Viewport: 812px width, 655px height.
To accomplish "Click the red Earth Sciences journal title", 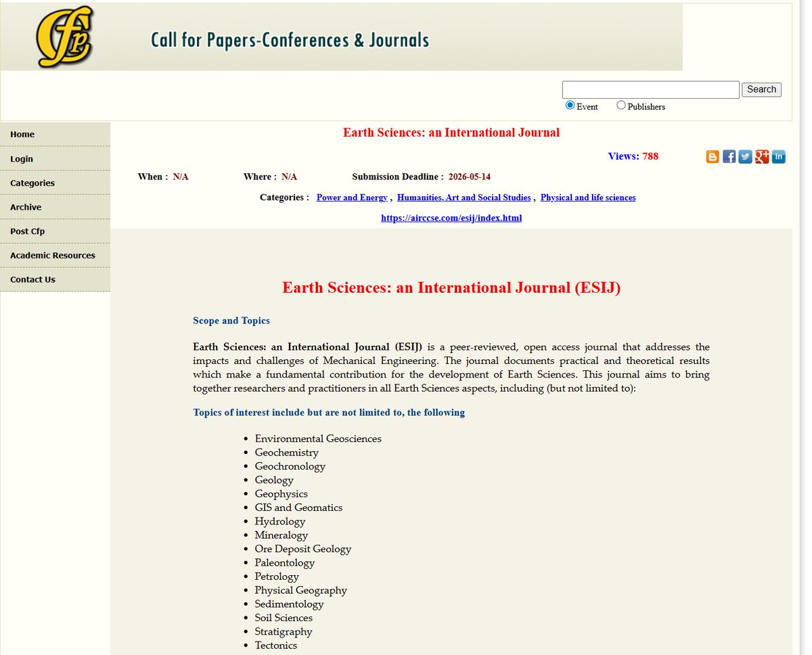I will pyautogui.click(x=451, y=133).
